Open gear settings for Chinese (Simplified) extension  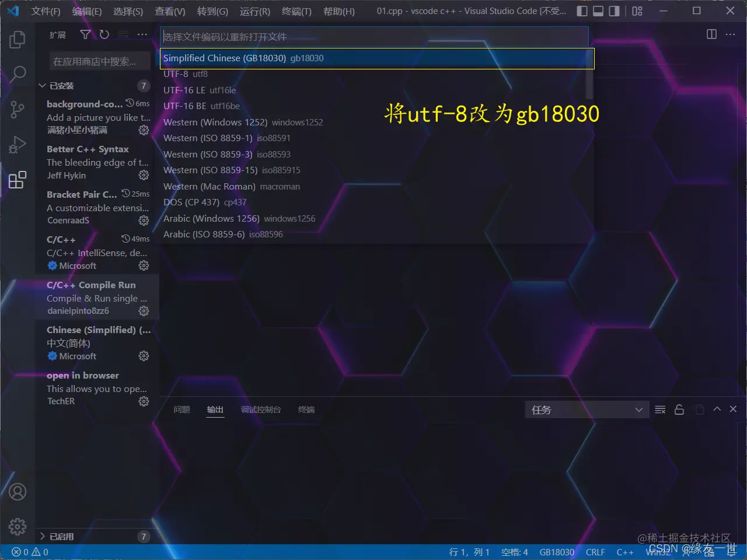(144, 356)
